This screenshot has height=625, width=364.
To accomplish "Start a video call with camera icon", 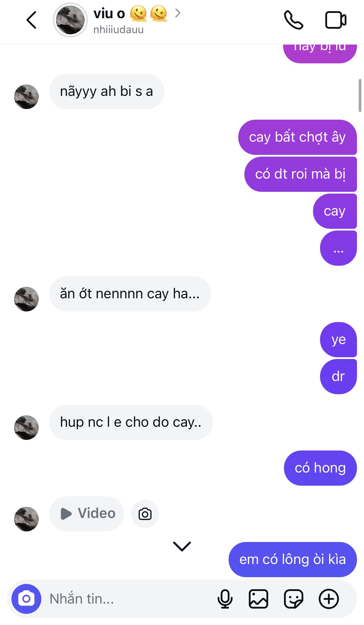I will 336,20.
